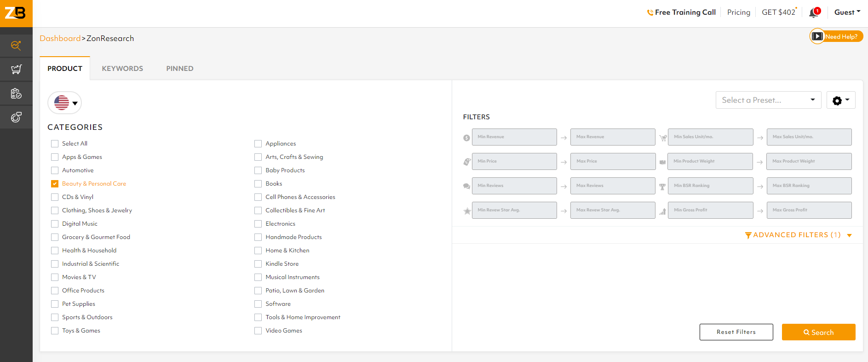Select the PRODUCT tab
Screen dimensions: 868x362
(x=65, y=69)
